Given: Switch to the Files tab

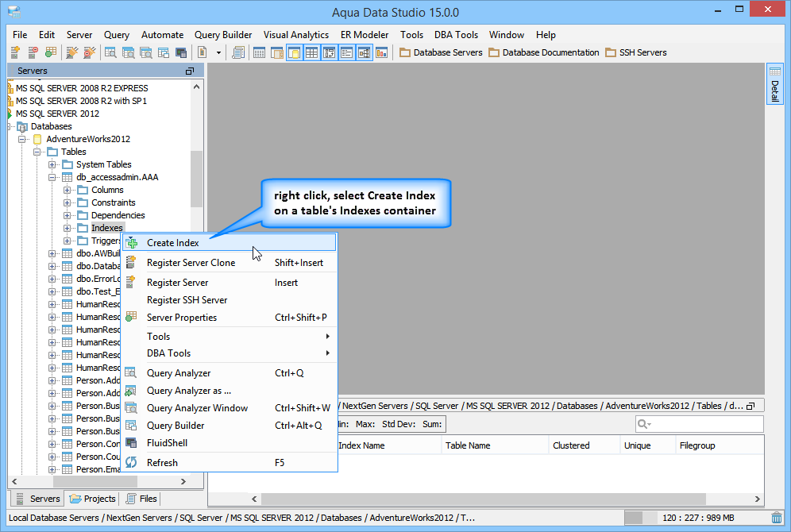Looking at the screenshot, I should (x=141, y=499).
